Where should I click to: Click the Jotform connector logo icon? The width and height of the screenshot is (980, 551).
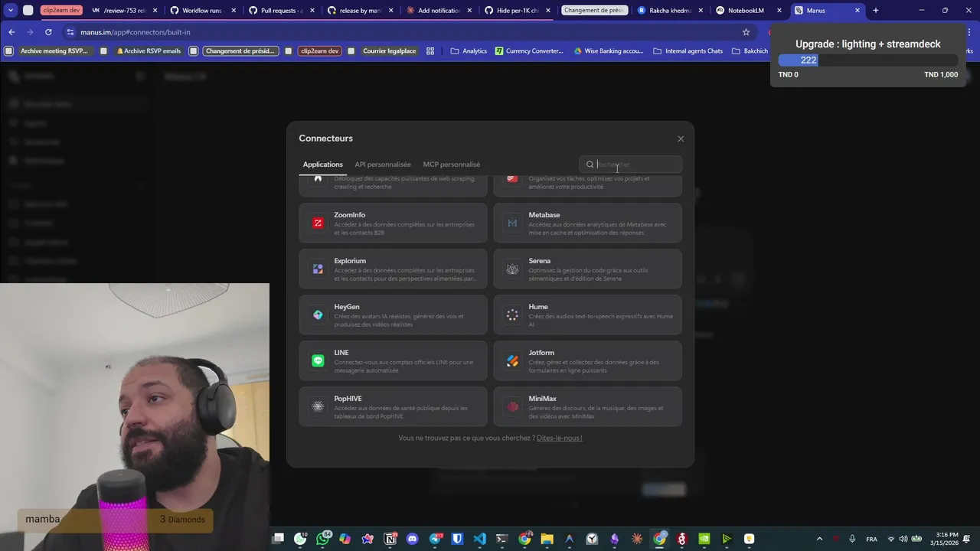(x=512, y=361)
